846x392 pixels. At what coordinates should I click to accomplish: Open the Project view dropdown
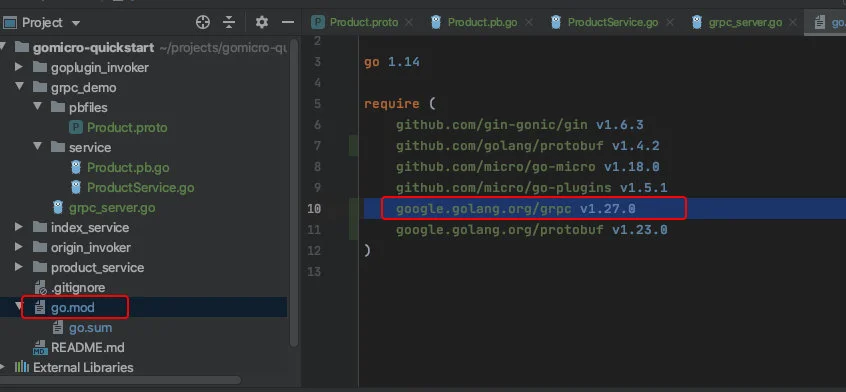pyautogui.click(x=76, y=23)
